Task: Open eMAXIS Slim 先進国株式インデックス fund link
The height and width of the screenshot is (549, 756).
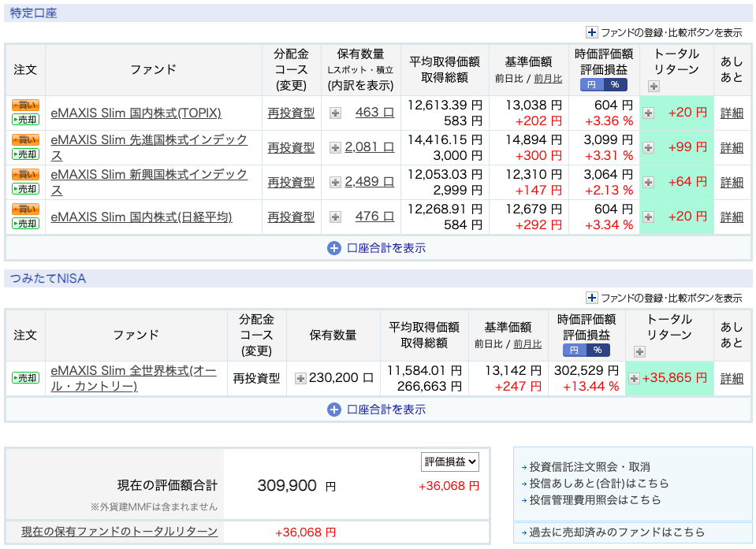Action: point(149,148)
